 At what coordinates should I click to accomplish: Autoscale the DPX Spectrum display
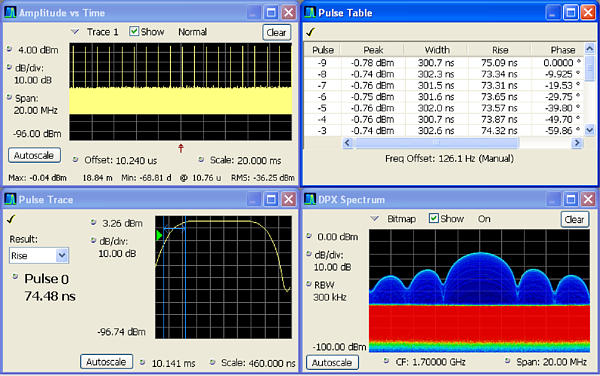(x=332, y=363)
